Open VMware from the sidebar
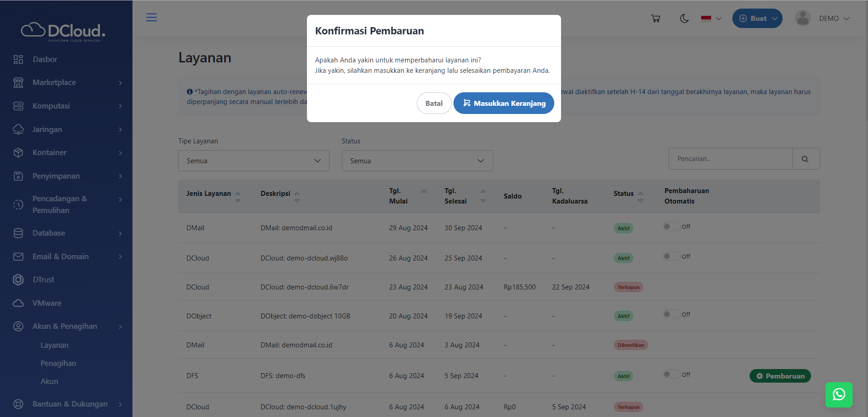The width and height of the screenshot is (868, 417). click(47, 303)
